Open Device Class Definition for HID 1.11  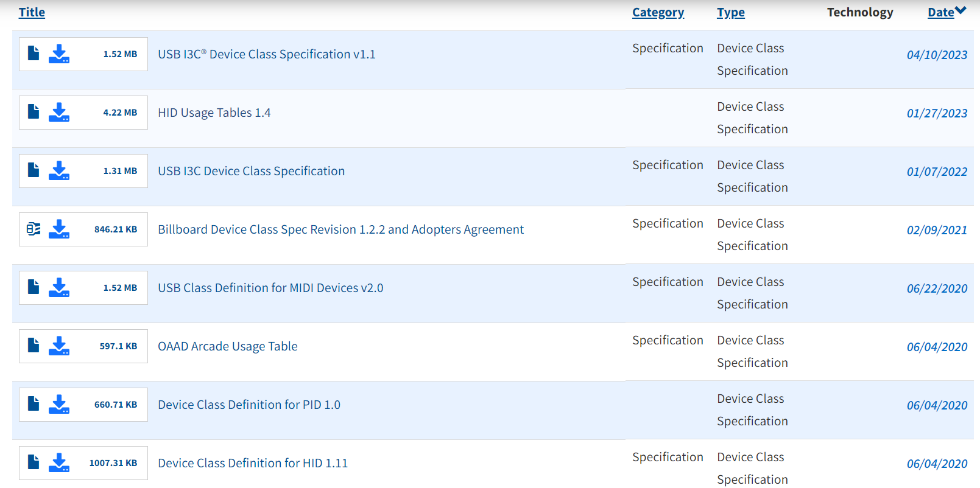(x=252, y=463)
